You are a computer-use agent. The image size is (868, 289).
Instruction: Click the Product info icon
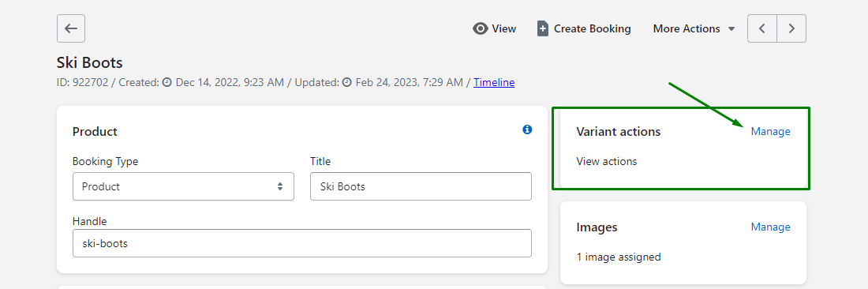point(527,129)
